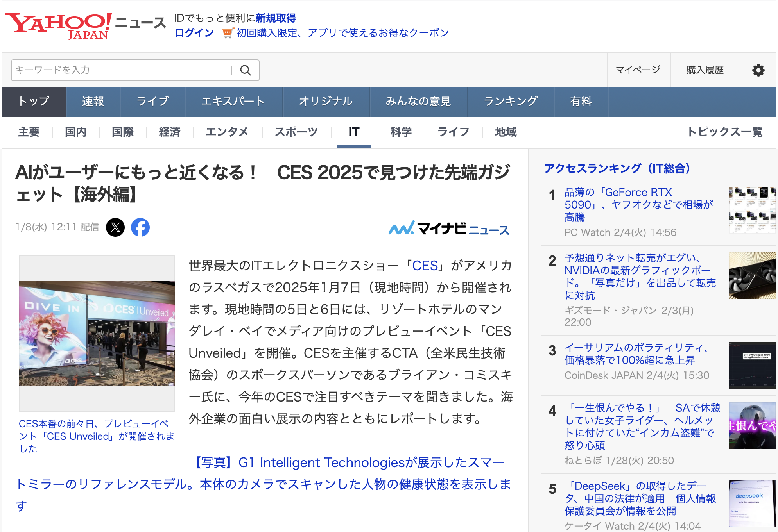The height and width of the screenshot is (532, 778).
Task: Open the first-purchase app coupon link
Action: [342, 33]
